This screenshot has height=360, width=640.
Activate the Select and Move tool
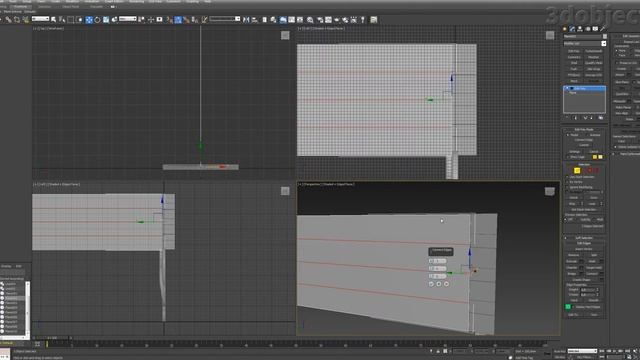(89, 20)
